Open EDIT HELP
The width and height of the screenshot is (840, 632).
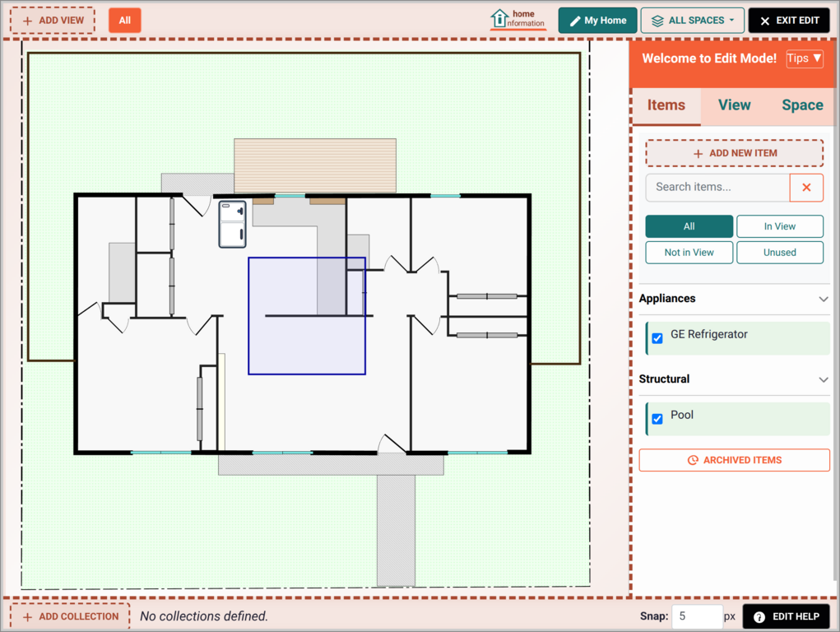[x=786, y=616]
